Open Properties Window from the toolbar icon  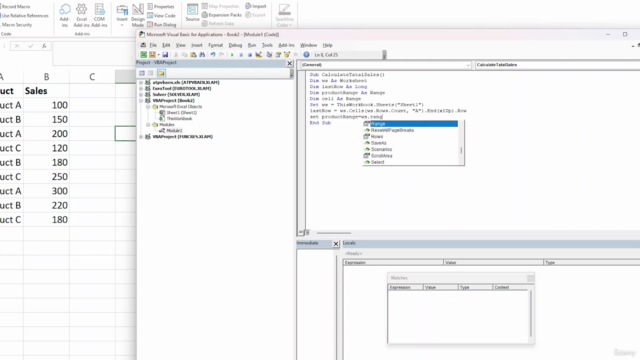[278, 55]
